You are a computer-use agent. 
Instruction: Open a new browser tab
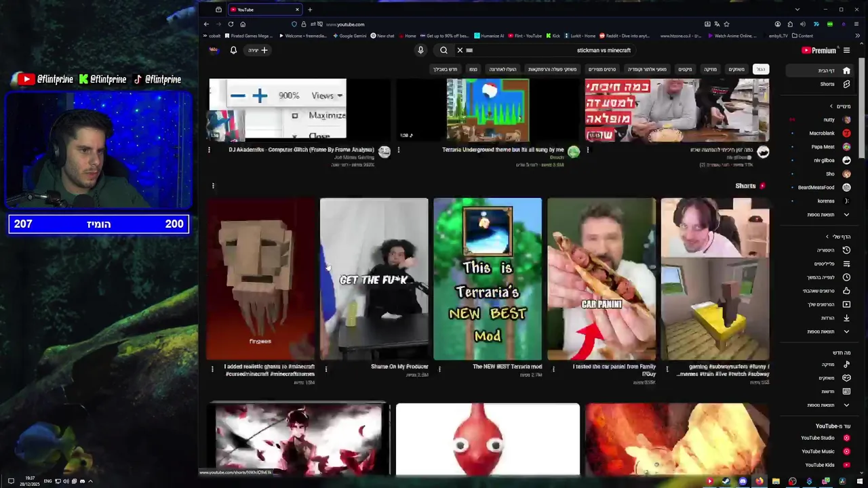coord(310,9)
